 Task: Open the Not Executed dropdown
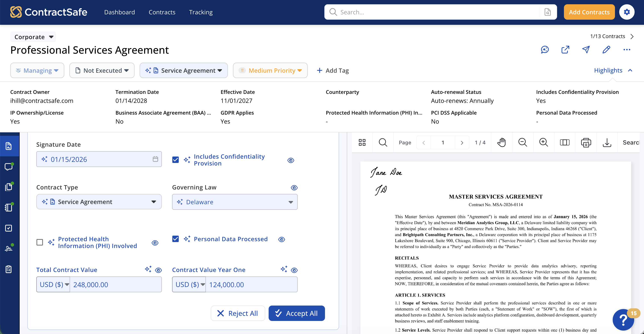102,70
